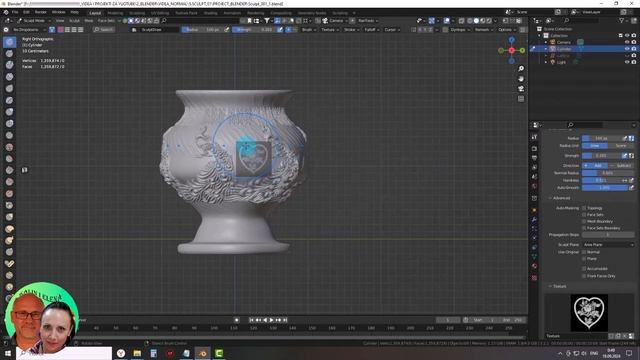Toggle Use Original Normal checkbox
640x360 pixels.
point(584,252)
